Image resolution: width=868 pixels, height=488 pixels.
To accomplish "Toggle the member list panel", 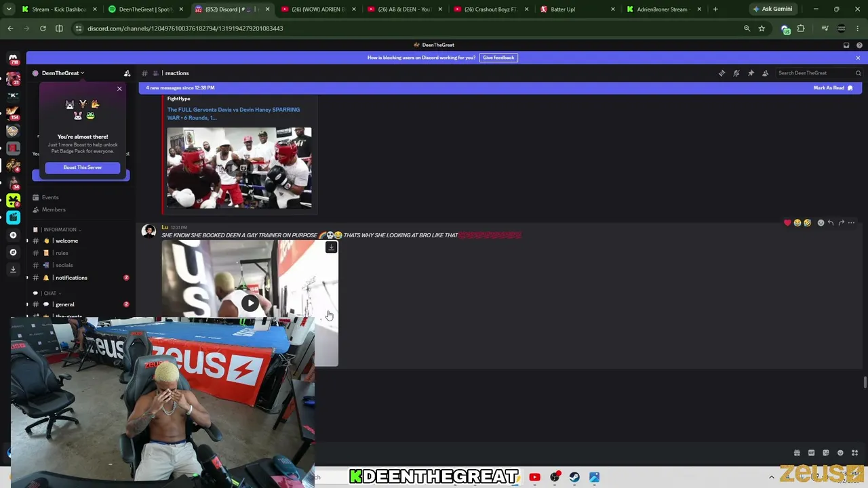I will pos(765,73).
